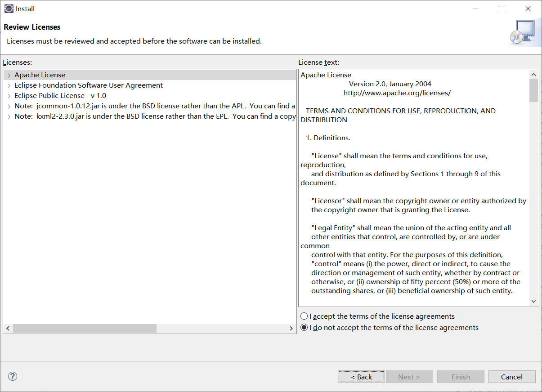Image resolution: width=542 pixels, height=392 pixels.
Task: Click the "1. Definitions." line in license text
Action: (x=328, y=138)
